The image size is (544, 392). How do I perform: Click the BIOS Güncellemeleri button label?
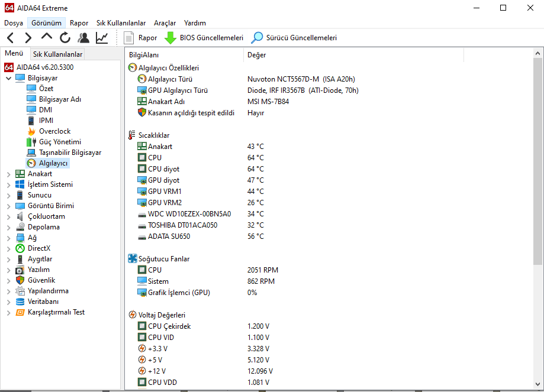point(212,38)
